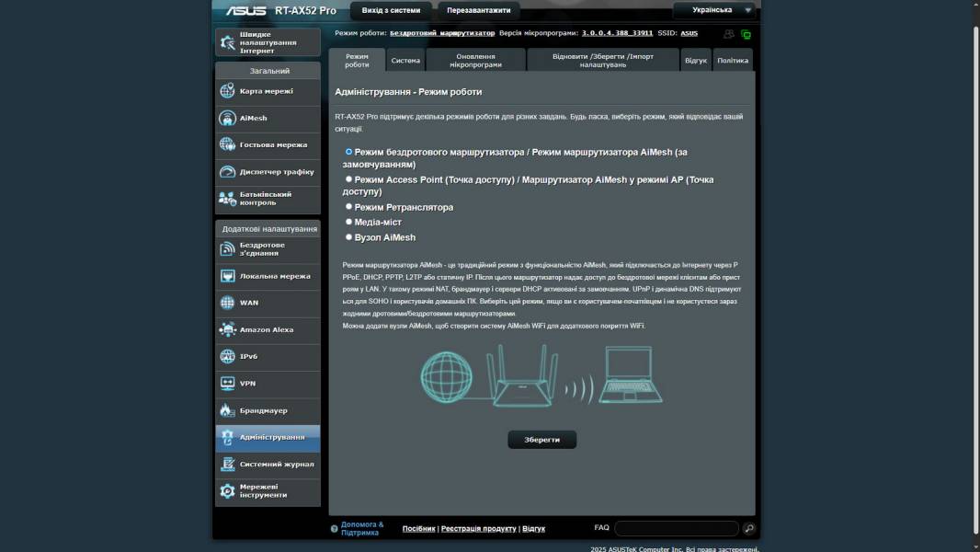The image size is (980, 552).
Task: Open Диспетчер трафіку gauge icon
Action: click(227, 172)
